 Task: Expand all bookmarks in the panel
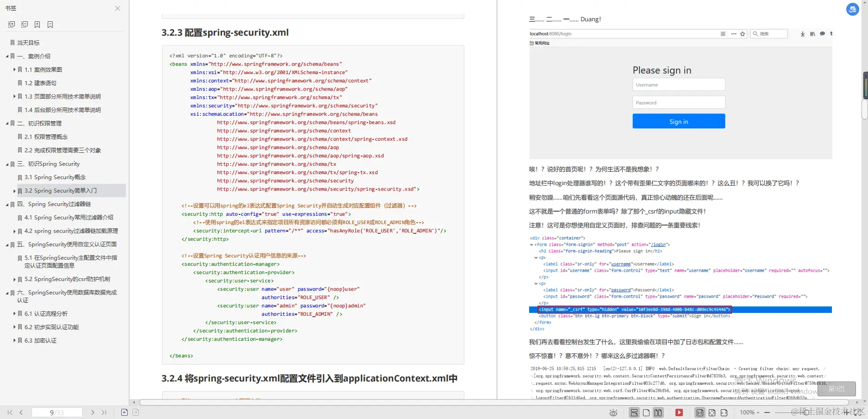click(11, 25)
